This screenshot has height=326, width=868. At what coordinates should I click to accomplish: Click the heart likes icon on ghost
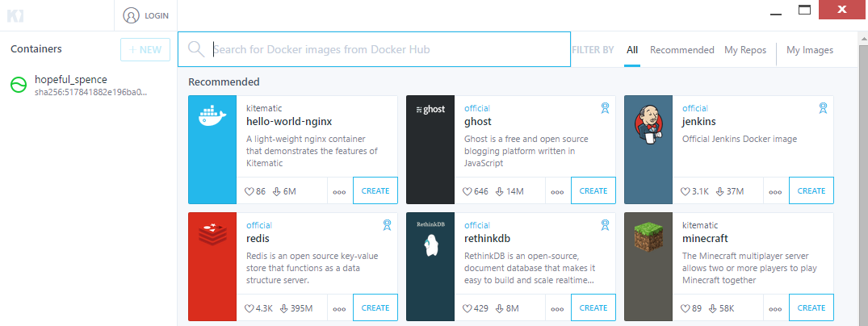pyautogui.click(x=468, y=191)
